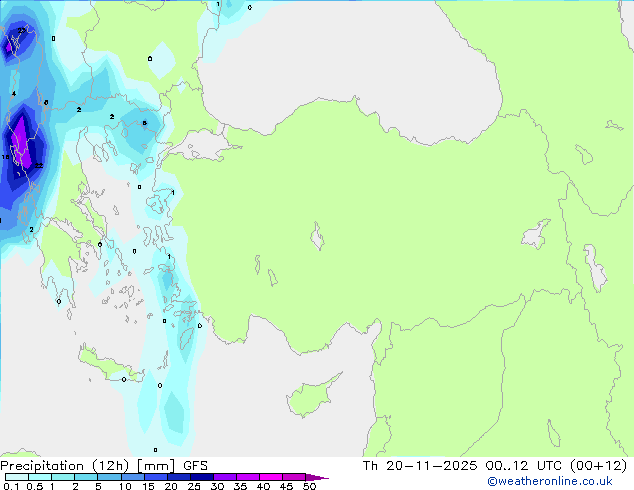Click the '40' legend scale label
The height and width of the screenshot is (490, 634).
(x=263, y=486)
